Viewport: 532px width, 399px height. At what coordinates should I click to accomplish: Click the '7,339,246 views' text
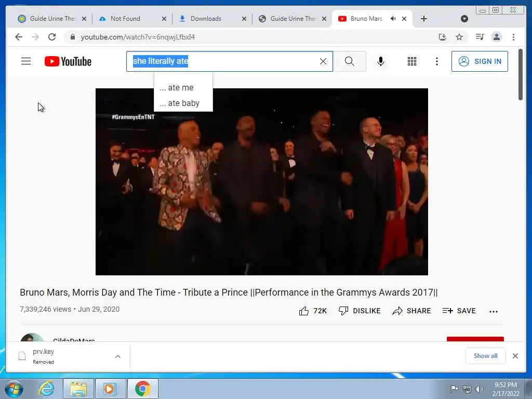click(x=46, y=310)
